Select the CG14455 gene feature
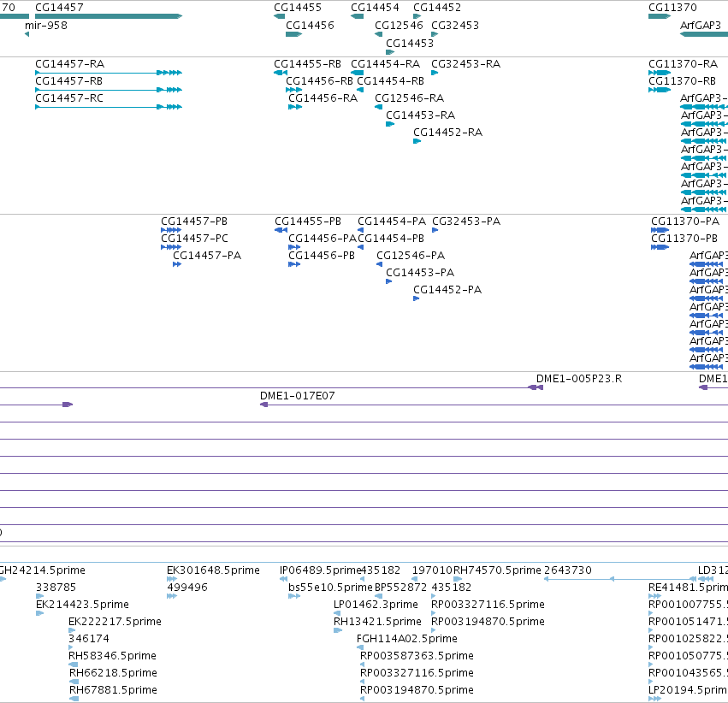The width and height of the screenshot is (728, 703). tap(280, 16)
